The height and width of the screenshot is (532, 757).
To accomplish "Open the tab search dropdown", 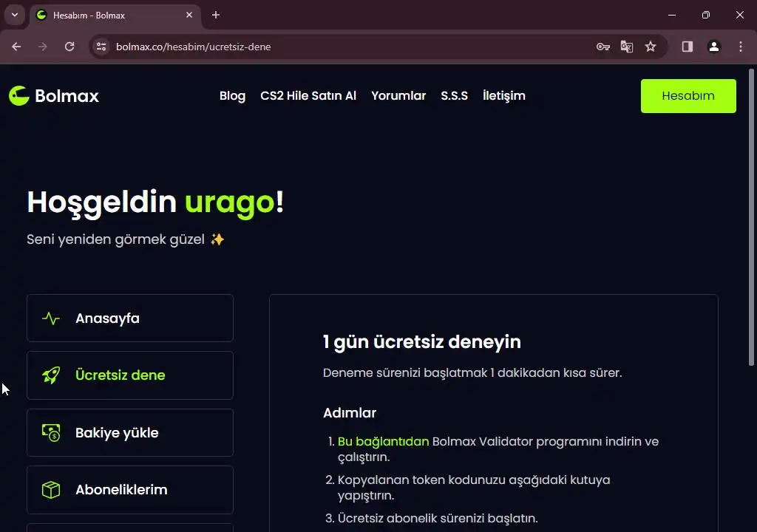I will click(15, 15).
